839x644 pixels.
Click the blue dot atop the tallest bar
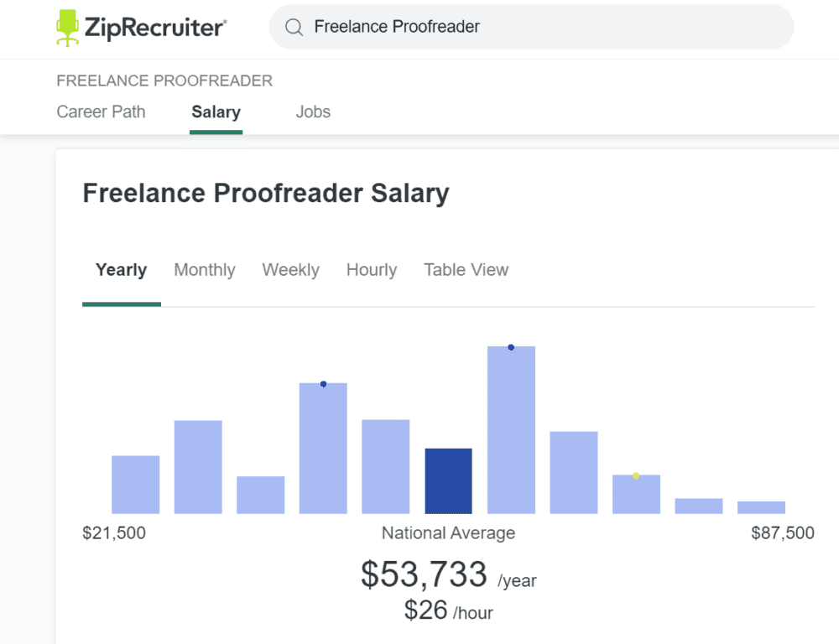pos(511,347)
